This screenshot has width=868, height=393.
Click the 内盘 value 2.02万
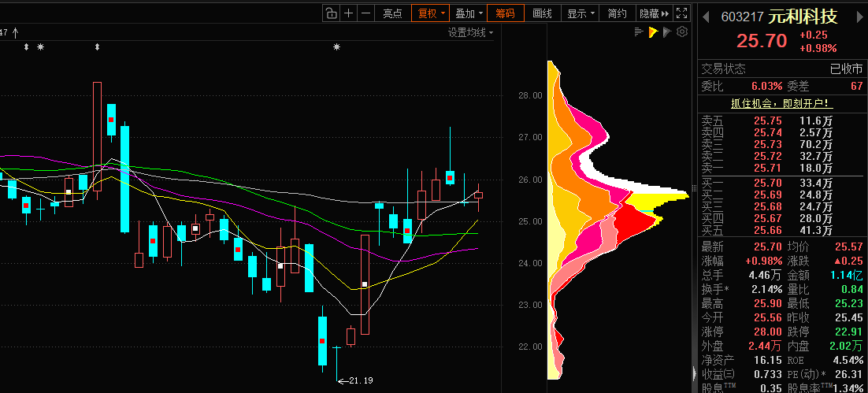pyautogui.click(x=847, y=347)
